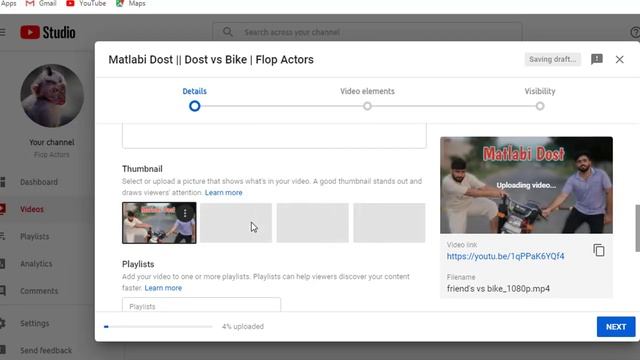Screen dimensions: 640x360
Task: Open the hamburger menu beside Studio logo
Action: point(2,32)
